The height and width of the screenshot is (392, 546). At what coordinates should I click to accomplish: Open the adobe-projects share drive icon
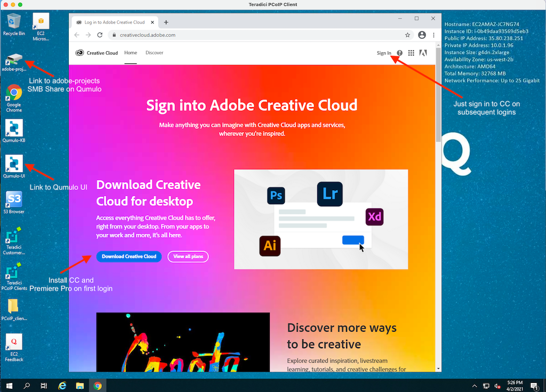(x=14, y=63)
